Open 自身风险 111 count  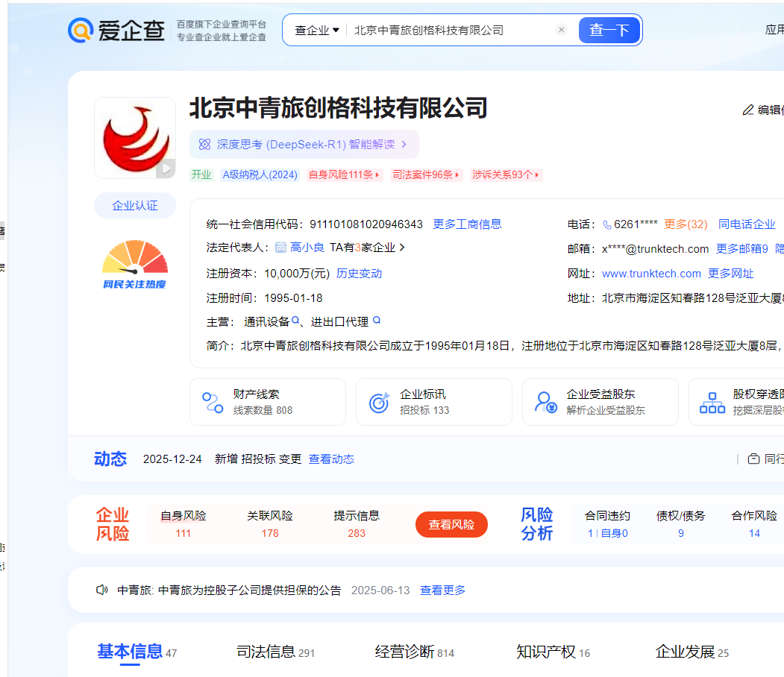coord(184,524)
